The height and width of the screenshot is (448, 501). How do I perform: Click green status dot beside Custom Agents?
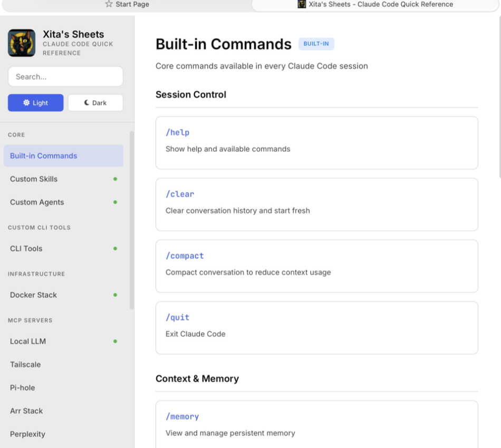click(115, 202)
